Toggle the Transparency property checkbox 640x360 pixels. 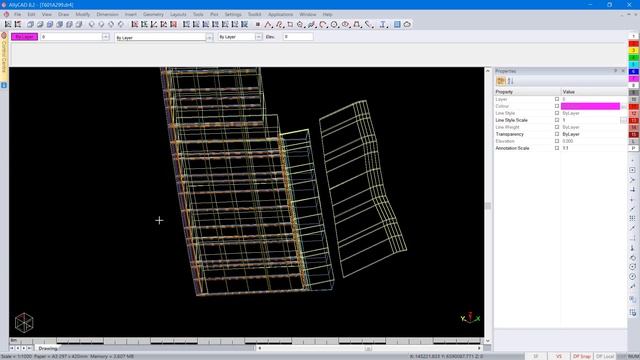(x=557, y=134)
